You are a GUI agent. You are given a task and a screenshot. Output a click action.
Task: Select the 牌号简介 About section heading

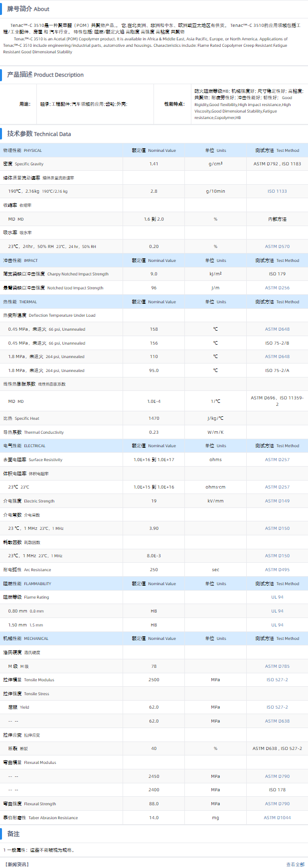click(x=28, y=9)
